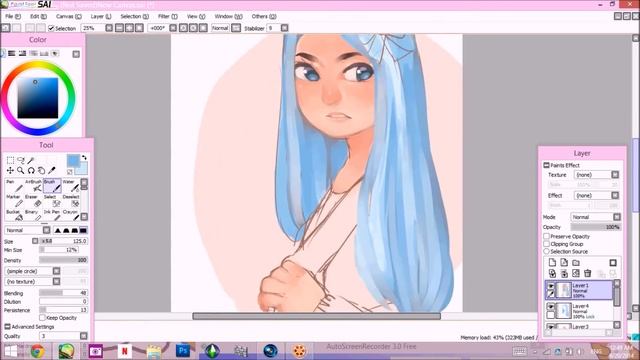Select the rectangular Selection tool
This screenshot has width=640, height=360.
click(10, 160)
